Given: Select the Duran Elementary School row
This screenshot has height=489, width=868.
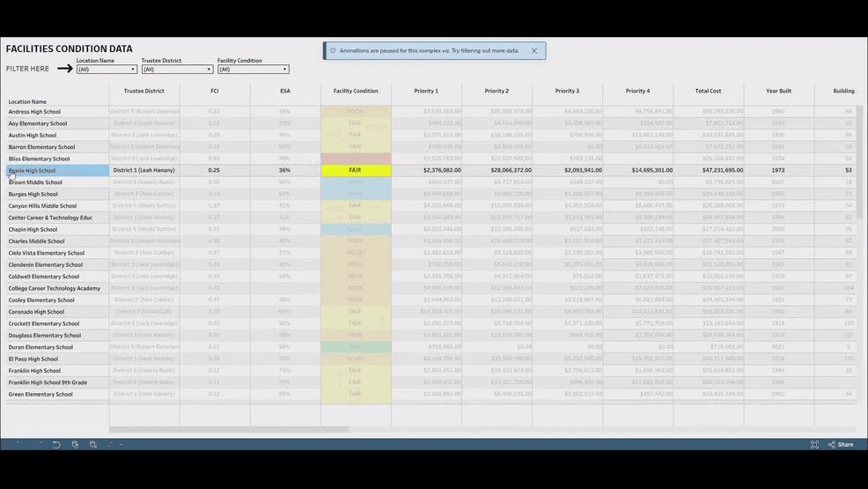Looking at the screenshot, I should 40,347.
